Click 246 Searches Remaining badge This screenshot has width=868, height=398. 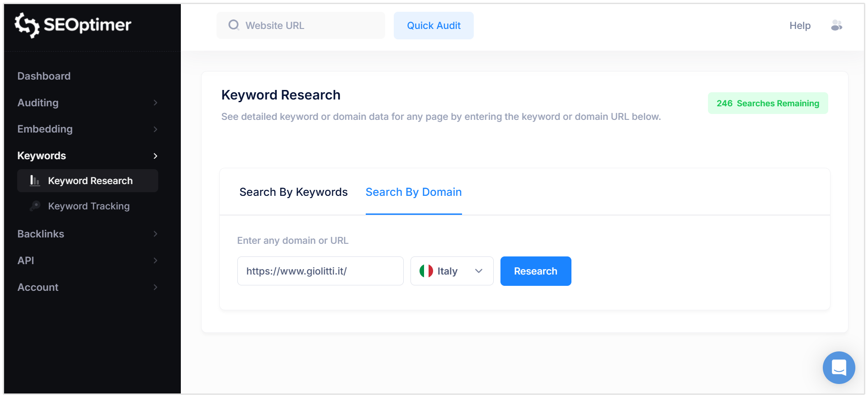(768, 103)
